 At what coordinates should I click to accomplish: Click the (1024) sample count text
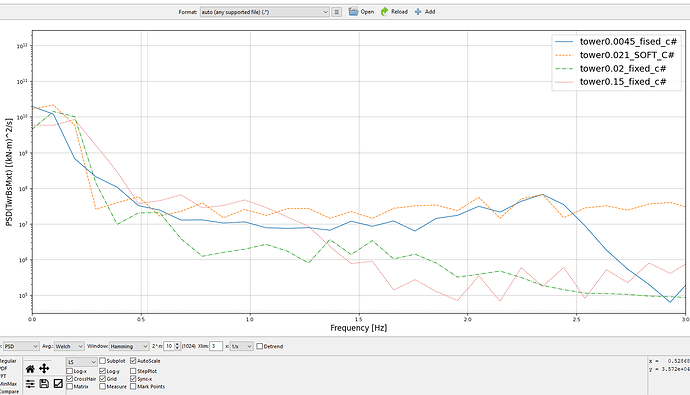188,347
